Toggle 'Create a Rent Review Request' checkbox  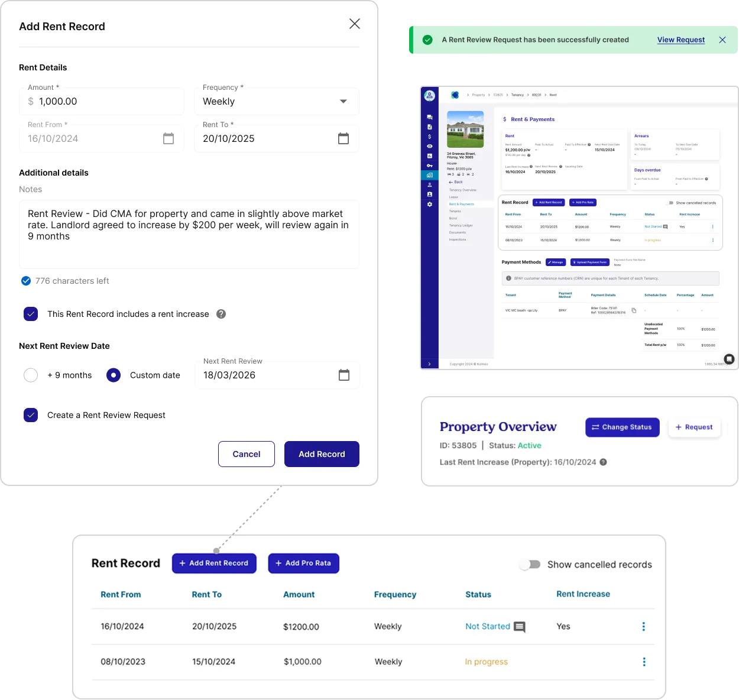coord(31,415)
